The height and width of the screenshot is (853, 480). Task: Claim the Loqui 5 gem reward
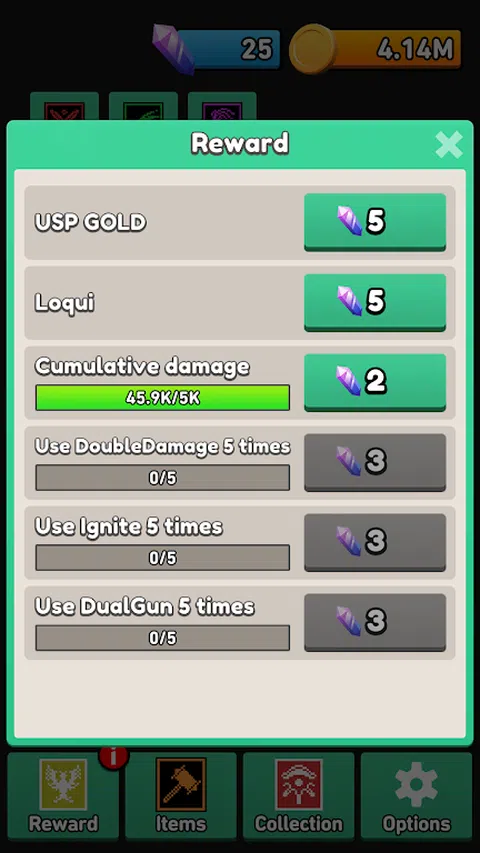tap(375, 302)
